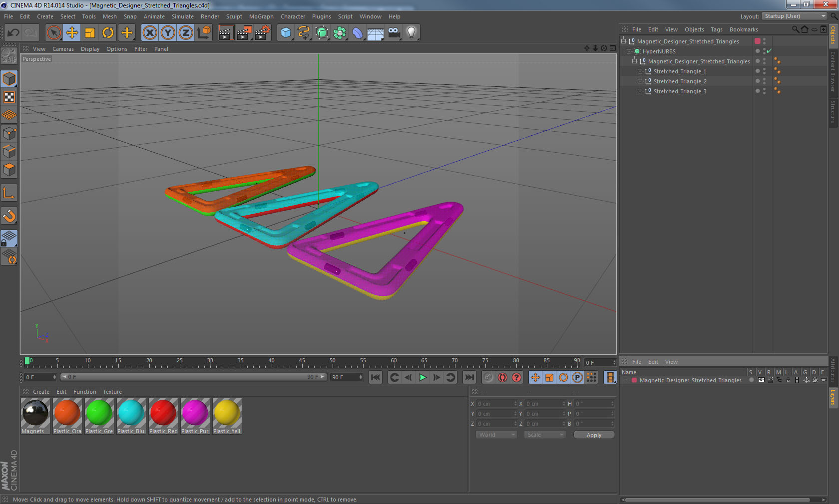Toggle the coordinate system icon
Image resolution: width=839 pixels, height=504 pixels.
point(204,33)
